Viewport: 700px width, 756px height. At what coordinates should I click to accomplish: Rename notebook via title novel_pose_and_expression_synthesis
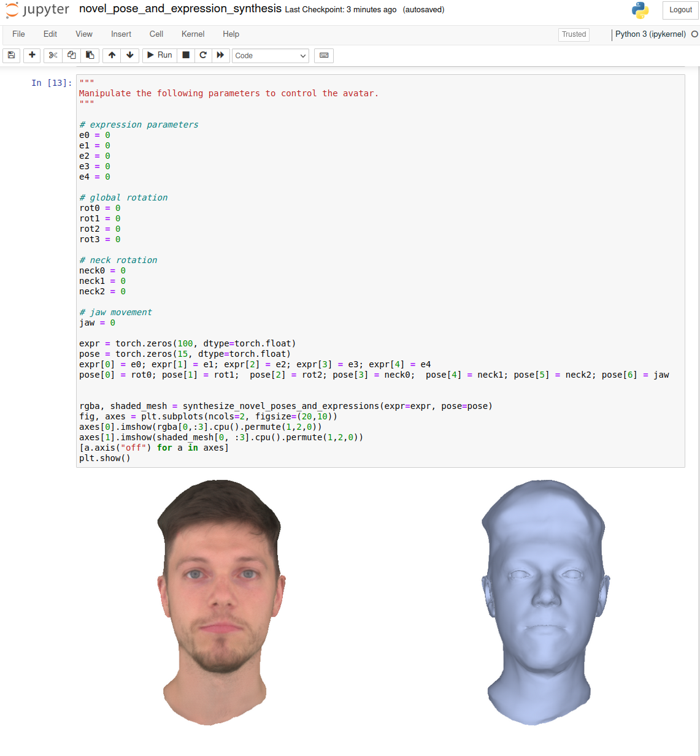[180, 9]
